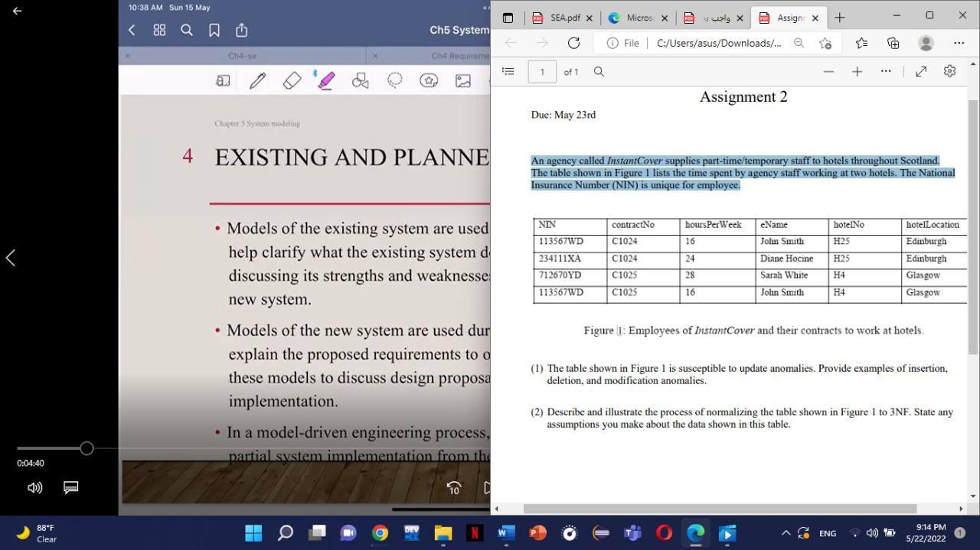Screen dimensions: 980x550
Task: Move the video progress slider handle
Action: (87, 448)
